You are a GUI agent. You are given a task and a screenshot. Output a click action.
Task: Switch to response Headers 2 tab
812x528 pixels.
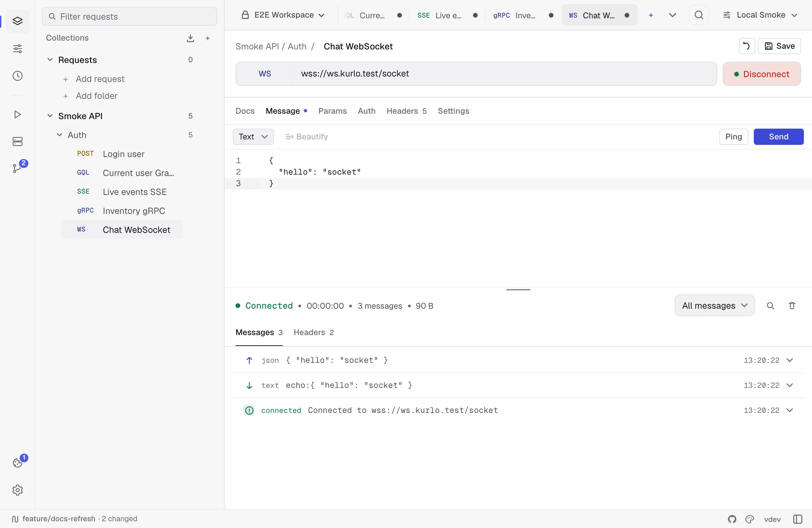tap(314, 332)
